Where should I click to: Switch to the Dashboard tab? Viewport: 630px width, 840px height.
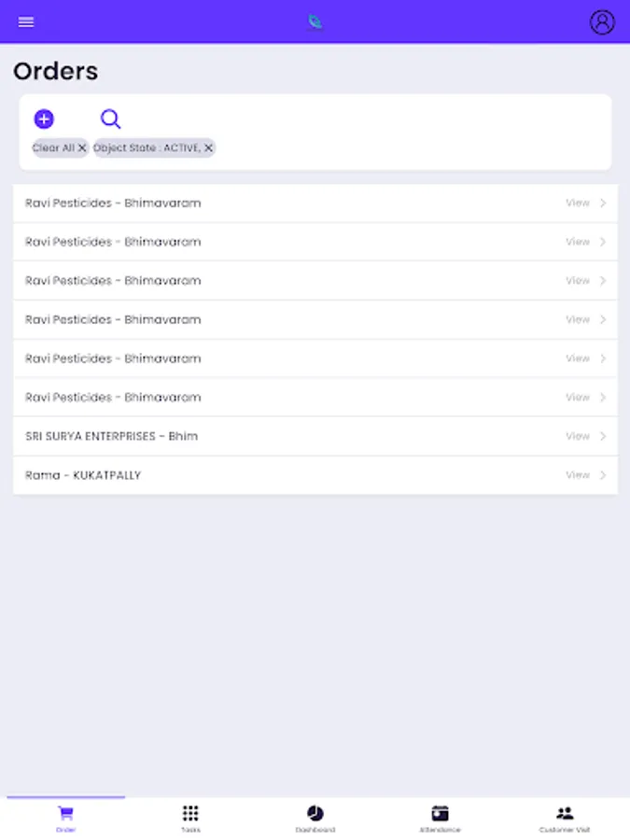coord(315,818)
